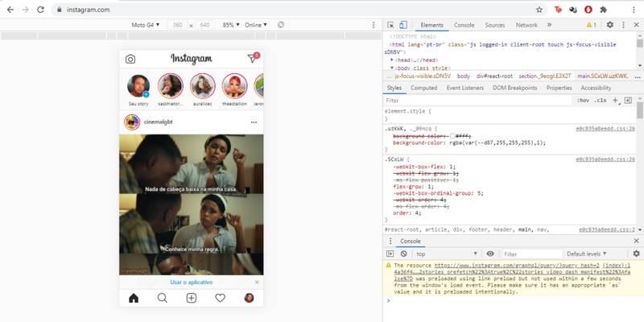Bookmark this page with star icon

[x=539, y=10]
